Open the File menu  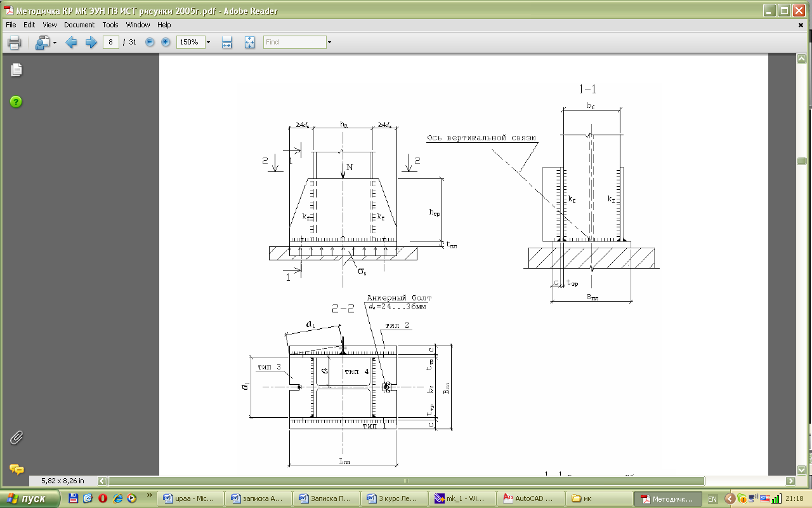(11, 25)
